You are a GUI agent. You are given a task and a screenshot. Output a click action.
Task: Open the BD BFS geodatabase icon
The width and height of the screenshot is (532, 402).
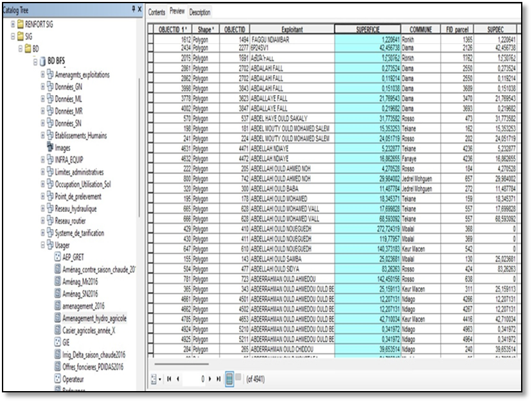(43, 61)
